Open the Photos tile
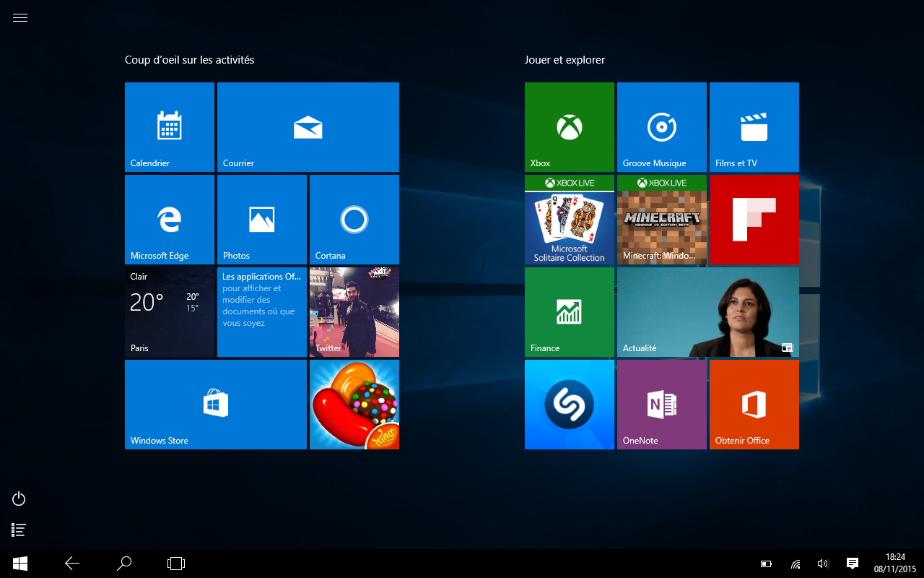The width and height of the screenshot is (924, 578). pos(262,220)
